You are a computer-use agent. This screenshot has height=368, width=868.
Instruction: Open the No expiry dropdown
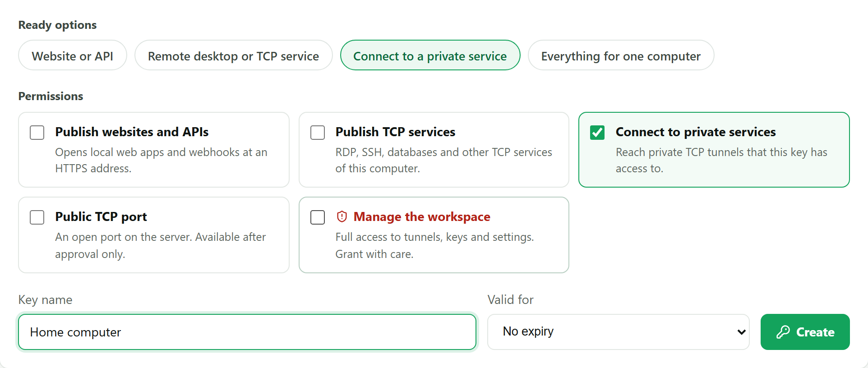click(618, 332)
